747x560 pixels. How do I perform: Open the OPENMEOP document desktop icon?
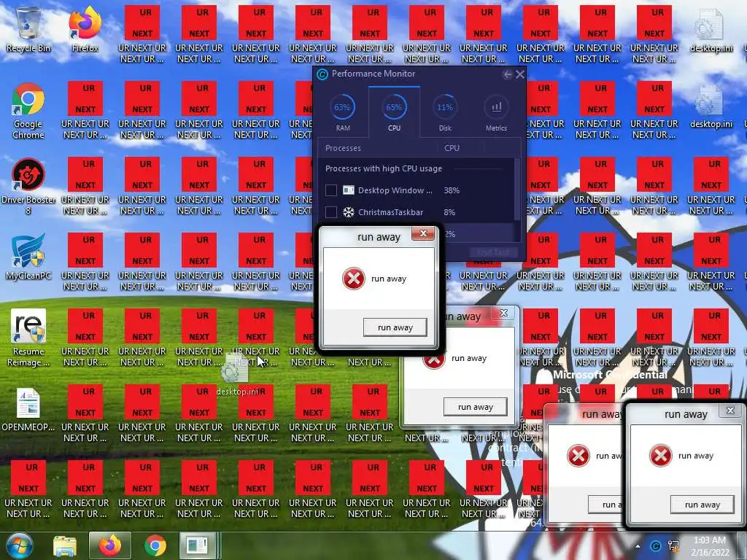(28, 410)
